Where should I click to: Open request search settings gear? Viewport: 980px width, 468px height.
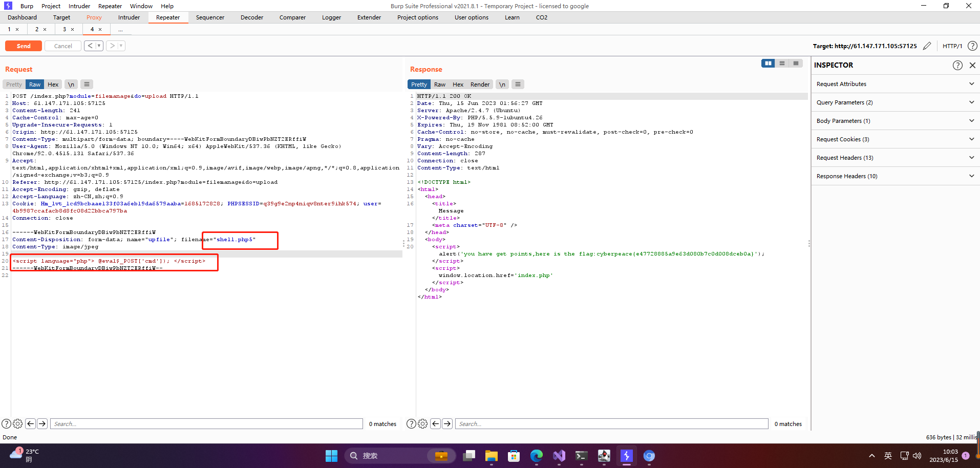click(x=17, y=424)
